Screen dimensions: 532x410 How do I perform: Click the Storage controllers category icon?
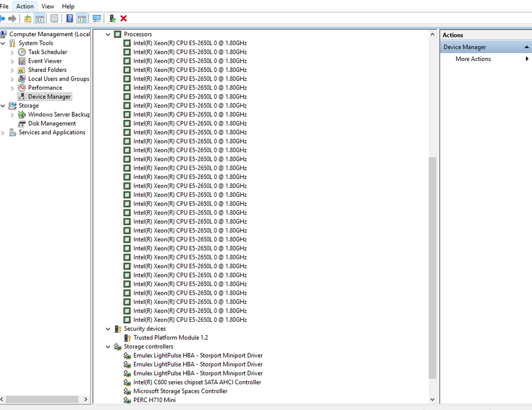[117, 346]
